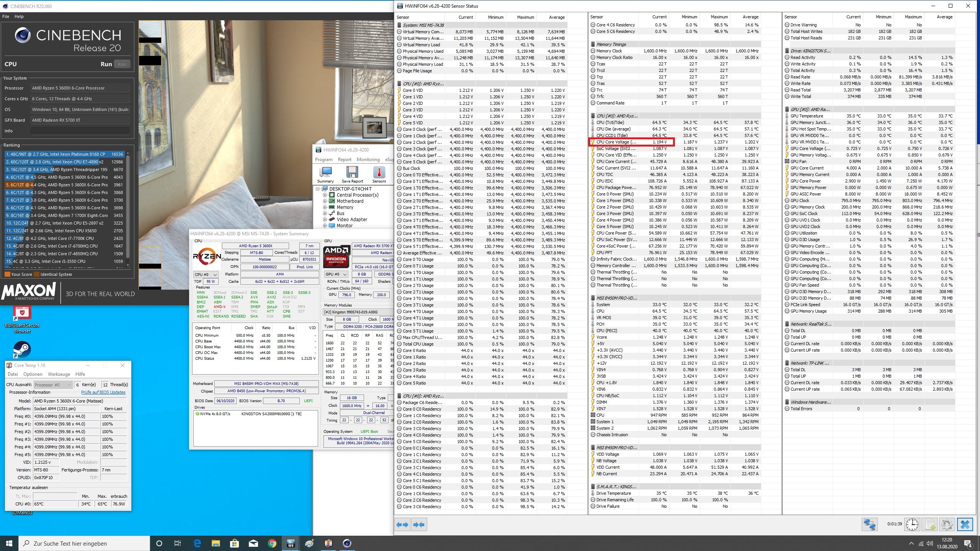Open the remote network monitoring icon in Sensor Status

point(869,524)
